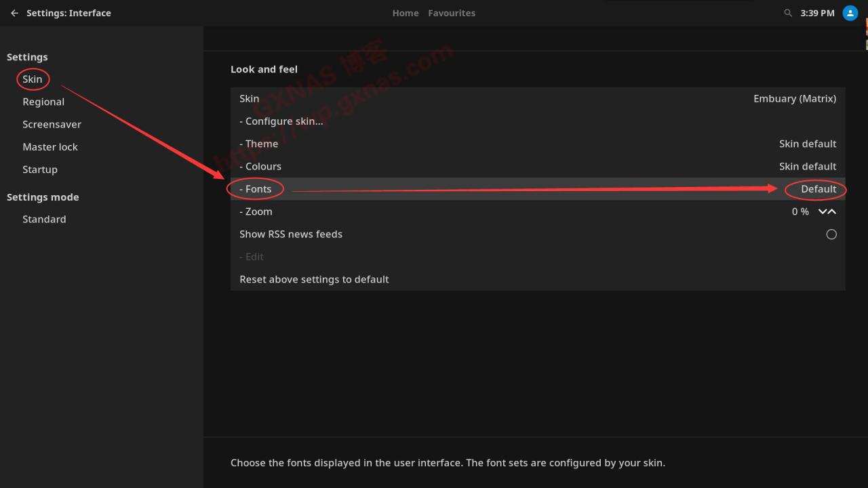868x488 pixels.
Task: Open Configure skin option
Action: (x=537, y=121)
